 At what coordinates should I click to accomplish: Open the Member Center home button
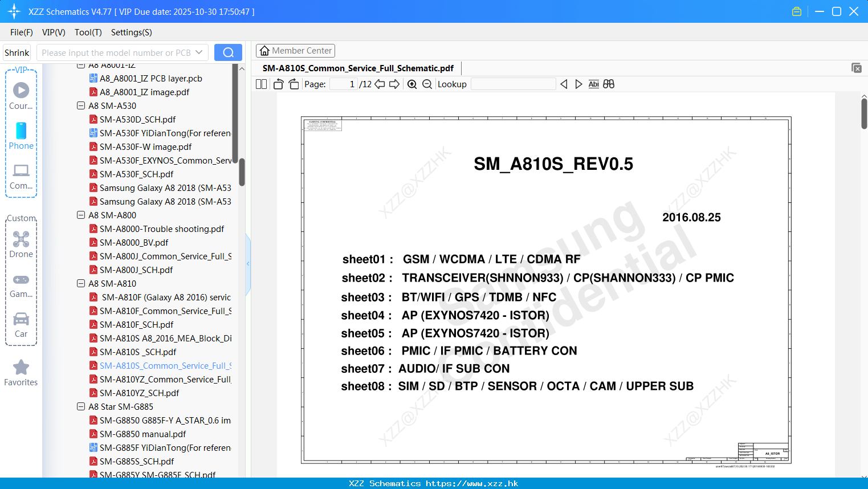(x=295, y=51)
